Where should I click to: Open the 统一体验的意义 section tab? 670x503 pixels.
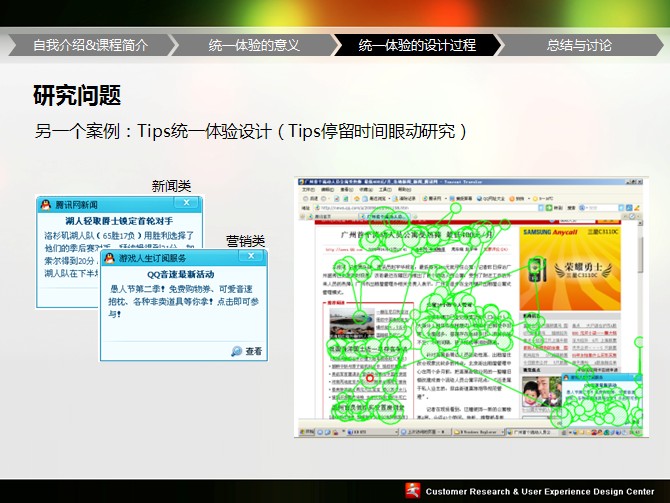pos(254,45)
